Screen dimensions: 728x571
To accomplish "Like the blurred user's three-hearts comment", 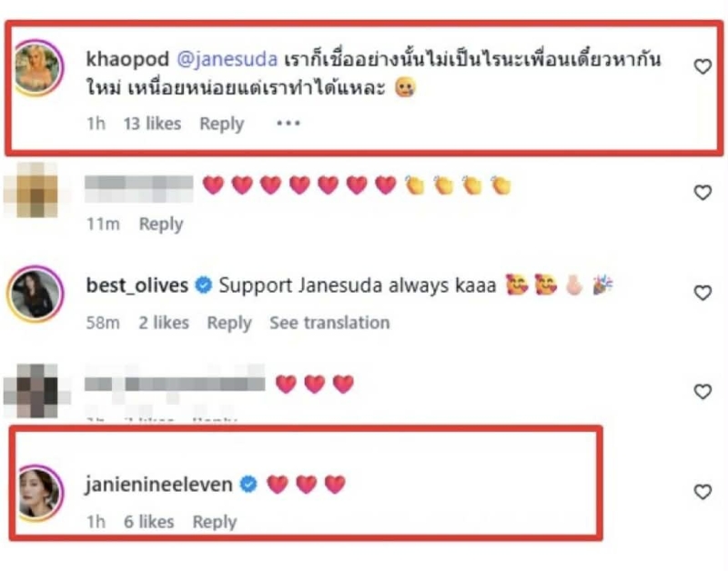I will (x=703, y=392).
